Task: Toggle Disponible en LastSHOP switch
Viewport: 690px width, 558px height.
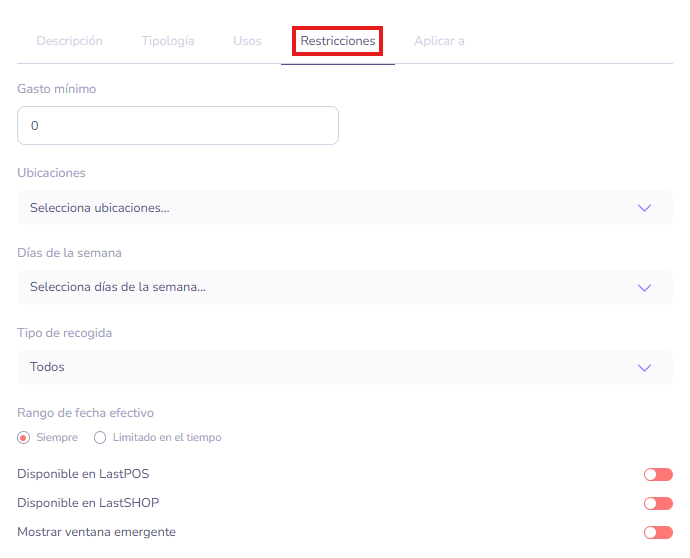Action: [657, 504]
